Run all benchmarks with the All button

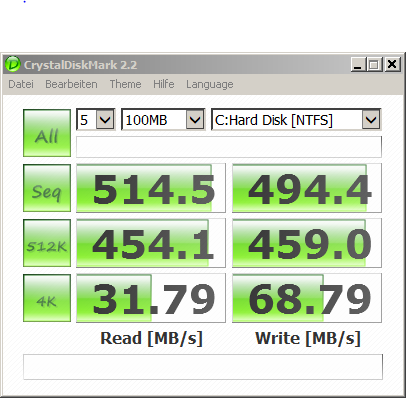47,133
